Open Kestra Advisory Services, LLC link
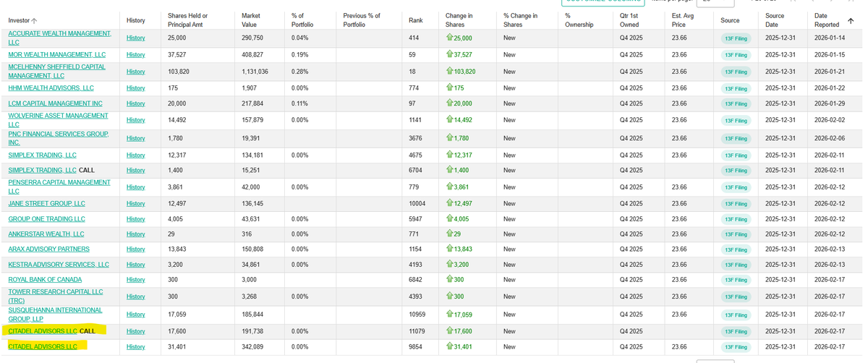 pyautogui.click(x=59, y=264)
